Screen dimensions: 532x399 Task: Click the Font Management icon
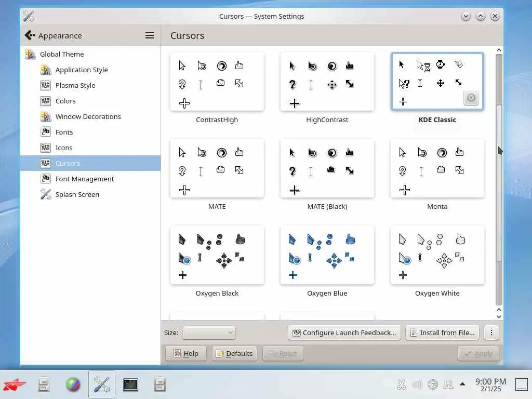(46, 179)
